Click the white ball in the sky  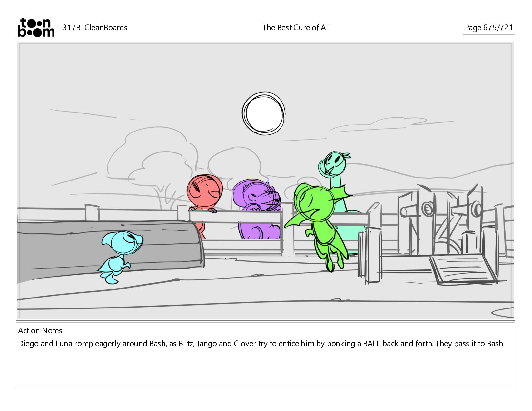pyautogui.click(x=263, y=113)
